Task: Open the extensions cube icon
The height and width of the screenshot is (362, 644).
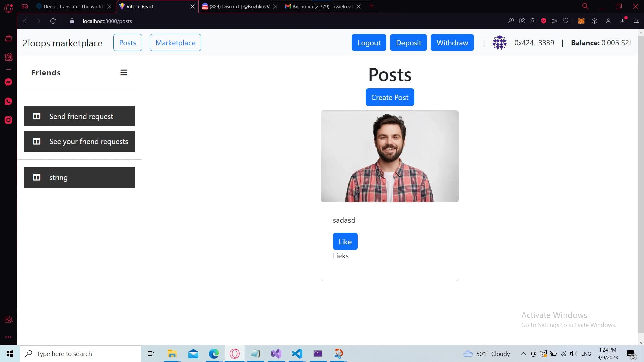Action: click(x=595, y=21)
